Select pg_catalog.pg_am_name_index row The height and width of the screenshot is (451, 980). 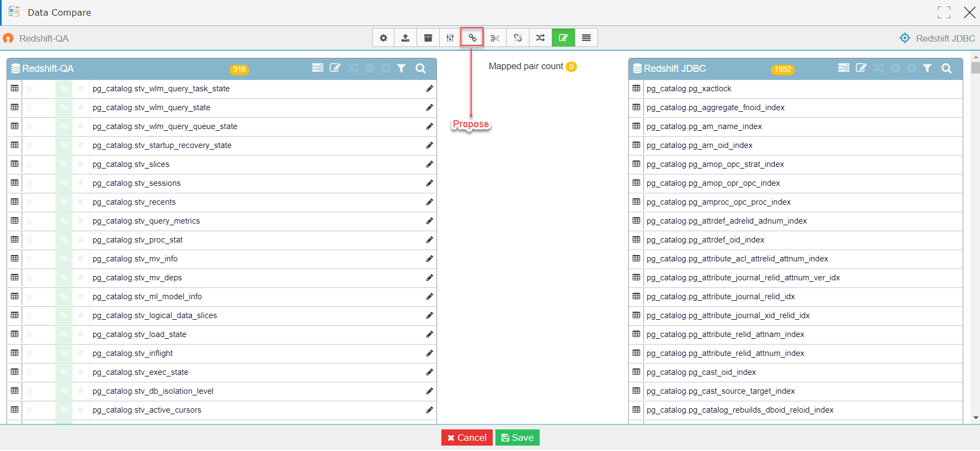tap(796, 126)
